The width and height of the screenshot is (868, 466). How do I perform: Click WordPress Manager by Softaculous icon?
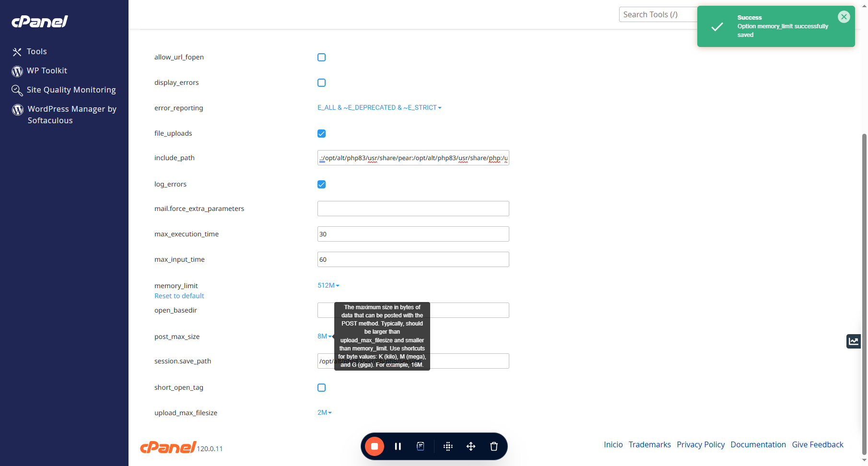[x=18, y=109]
